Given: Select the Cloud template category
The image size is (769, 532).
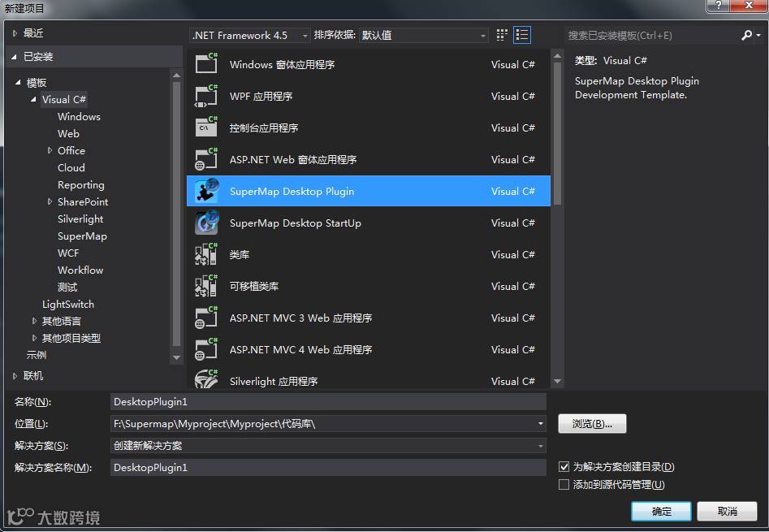Looking at the screenshot, I should [71, 167].
